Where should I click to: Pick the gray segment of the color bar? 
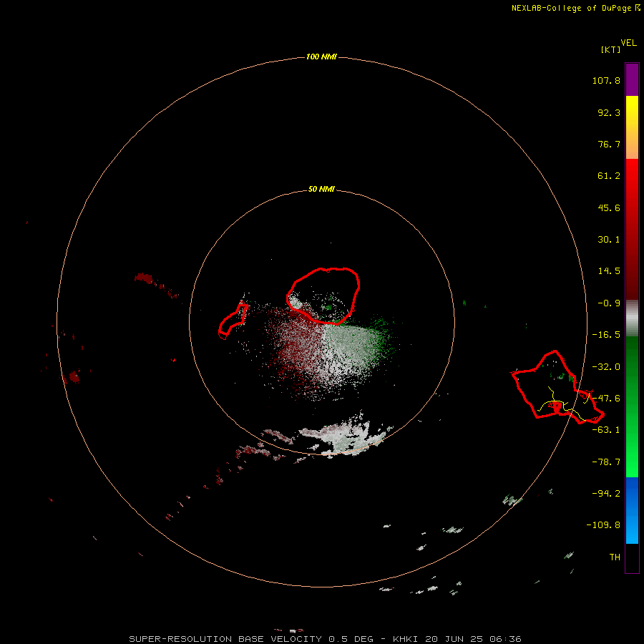(x=632, y=318)
